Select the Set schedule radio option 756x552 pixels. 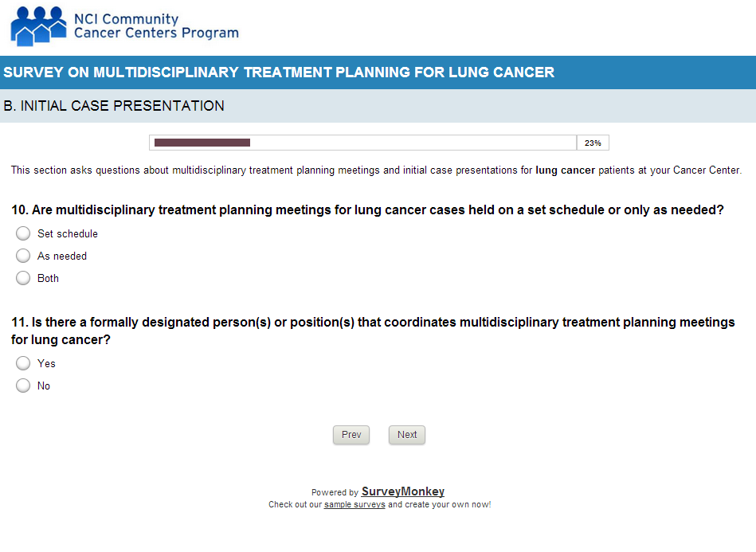(24, 233)
